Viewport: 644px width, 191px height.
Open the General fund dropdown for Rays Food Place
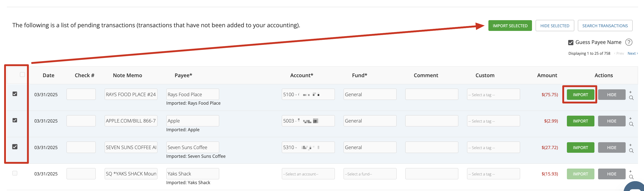coord(370,95)
